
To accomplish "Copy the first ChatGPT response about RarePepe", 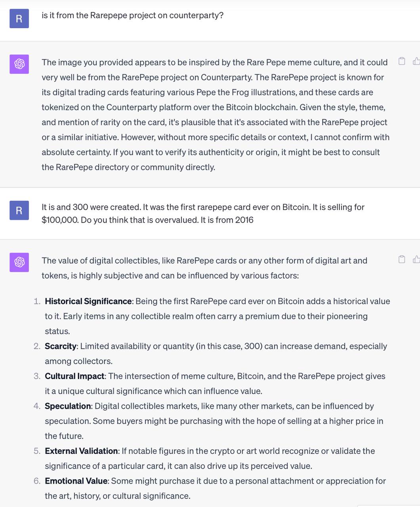I will click(x=402, y=61).
